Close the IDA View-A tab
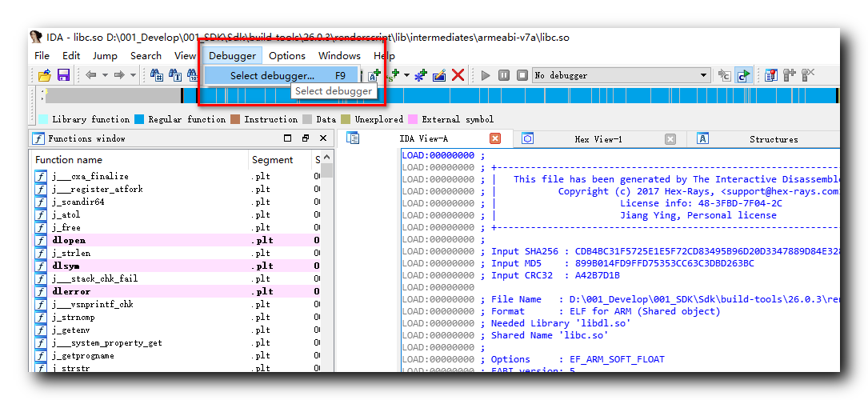The image size is (868, 400). [495, 139]
